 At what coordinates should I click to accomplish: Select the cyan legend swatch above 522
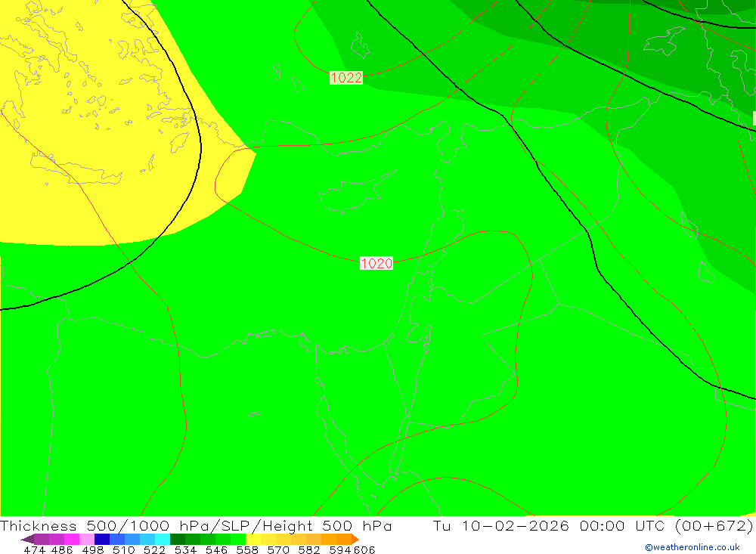coord(162,539)
